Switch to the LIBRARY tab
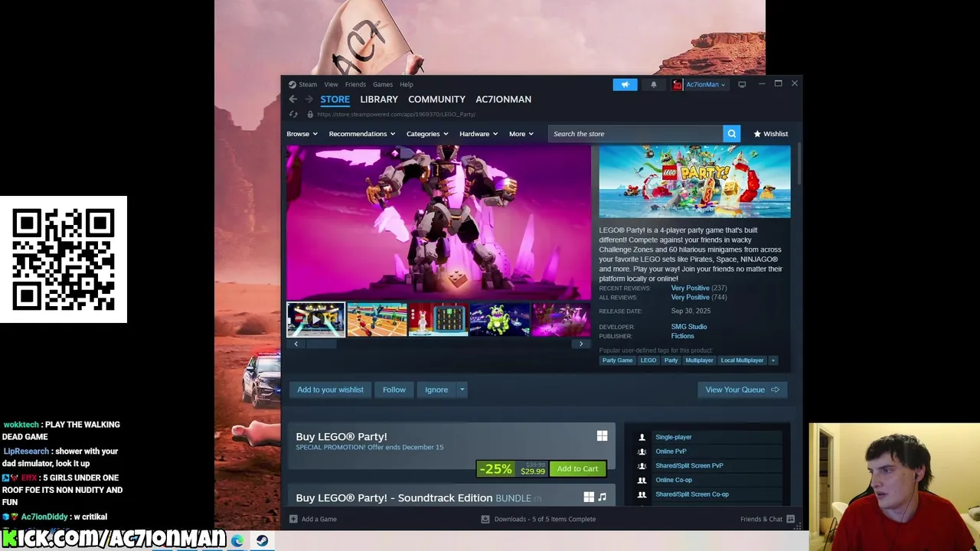The height and width of the screenshot is (551, 980). 379,99
